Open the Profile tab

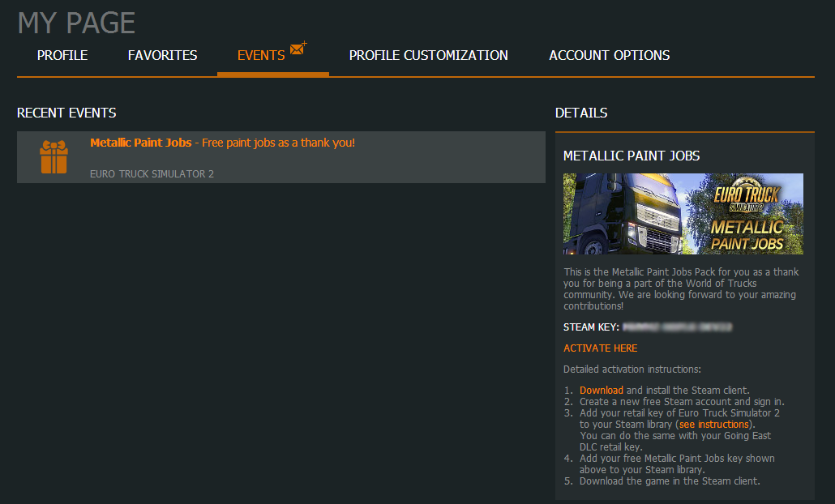coord(62,55)
